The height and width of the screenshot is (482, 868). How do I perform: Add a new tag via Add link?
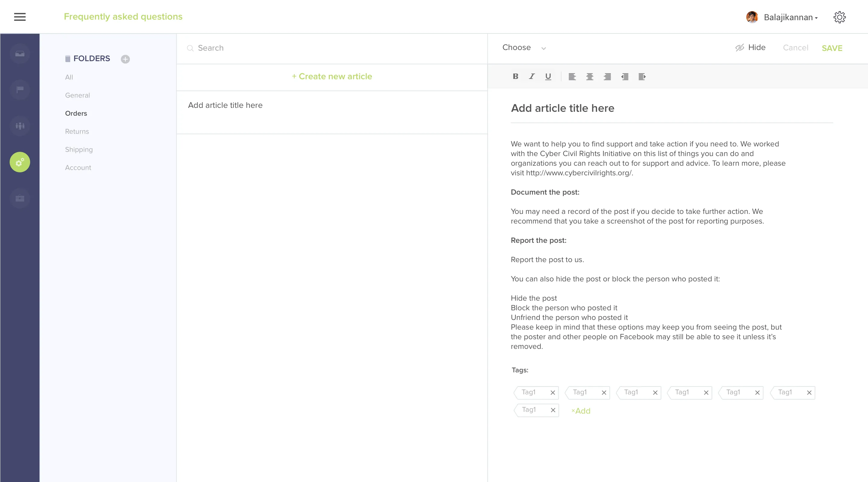[x=581, y=411]
